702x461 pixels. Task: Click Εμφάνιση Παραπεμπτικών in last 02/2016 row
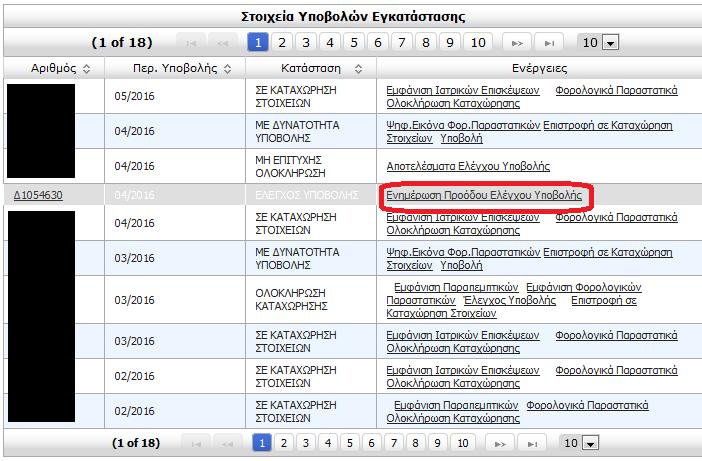pos(456,406)
